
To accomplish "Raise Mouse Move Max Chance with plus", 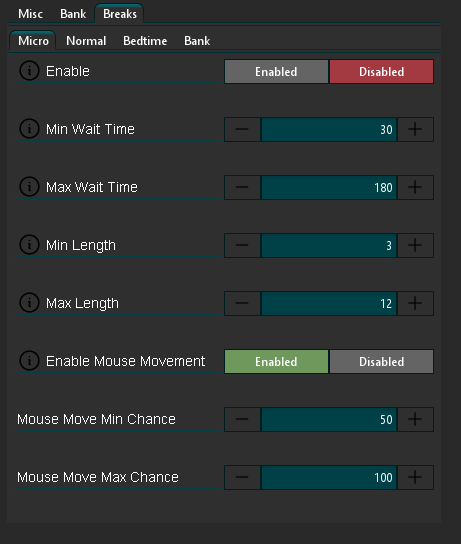I will (415, 477).
